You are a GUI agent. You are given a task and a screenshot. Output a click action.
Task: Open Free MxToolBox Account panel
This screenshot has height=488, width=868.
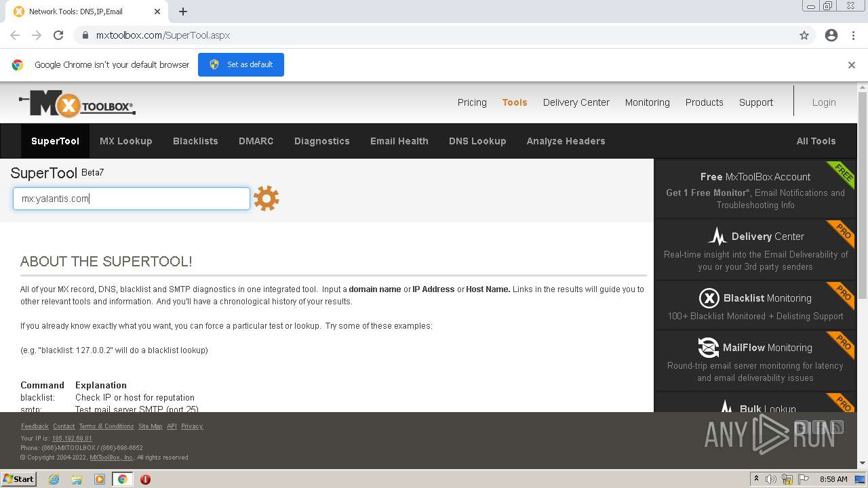pyautogui.click(x=755, y=190)
